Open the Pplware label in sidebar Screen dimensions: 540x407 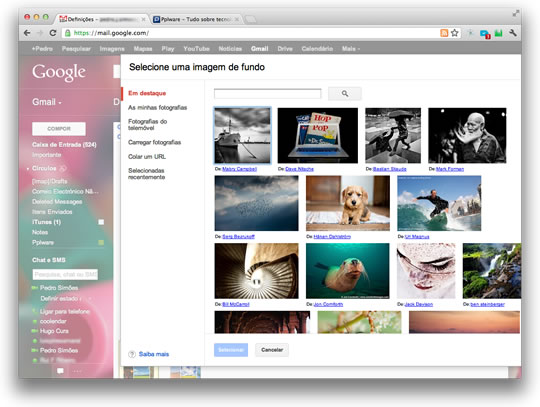point(43,242)
